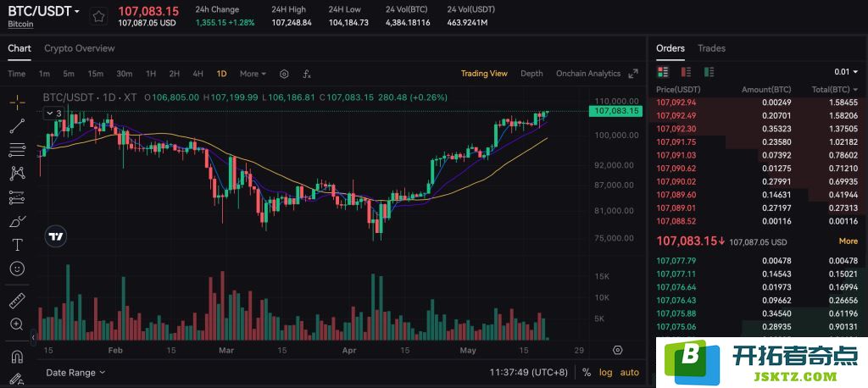Image resolution: width=868 pixels, height=388 pixels.
Task: Click the 107,083.15 price label on axis
Action: point(615,111)
